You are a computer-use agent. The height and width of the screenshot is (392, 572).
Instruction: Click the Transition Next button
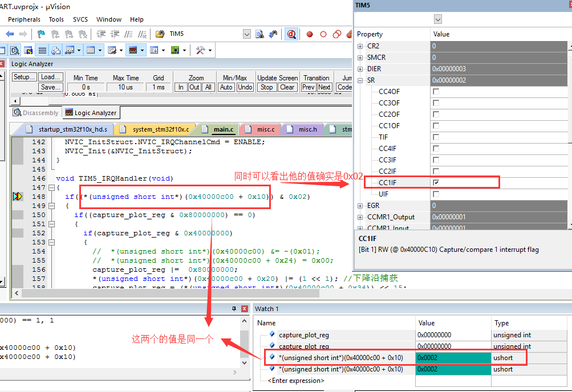tap(324, 87)
